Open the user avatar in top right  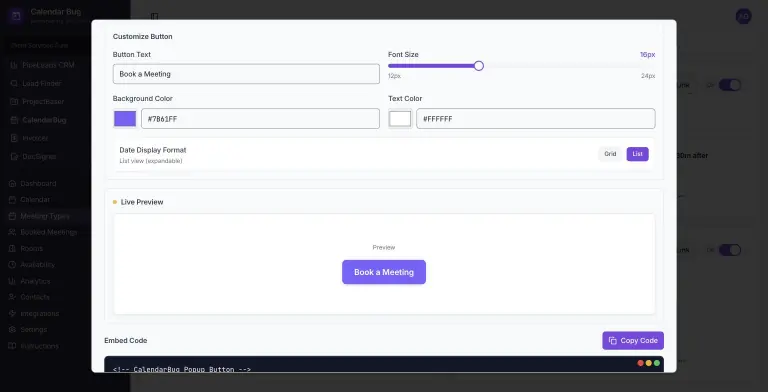[744, 16]
